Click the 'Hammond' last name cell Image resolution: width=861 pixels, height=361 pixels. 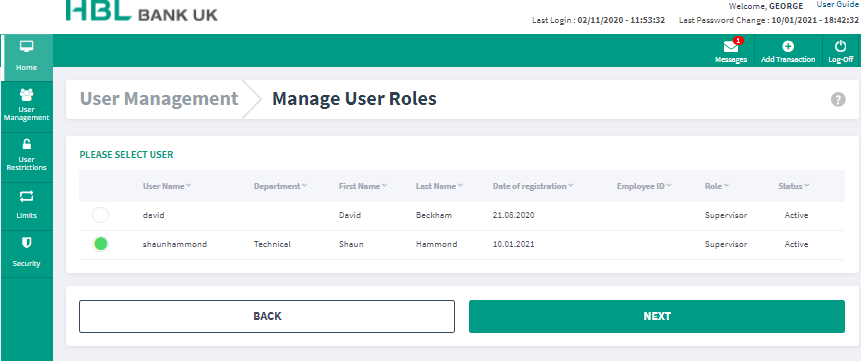pyautogui.click(x=437, y=244)
